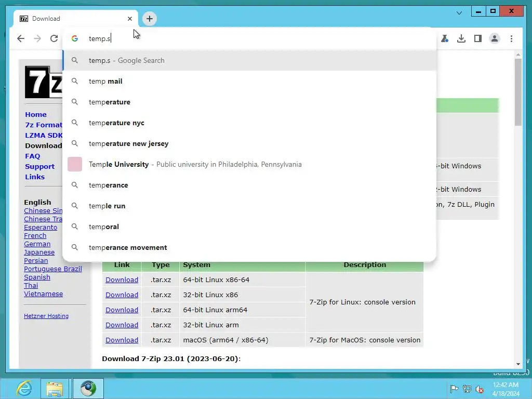Open File Explorer from taskbar
The height and width of the screenshot is (399, 532).
[x=55, y=389]
